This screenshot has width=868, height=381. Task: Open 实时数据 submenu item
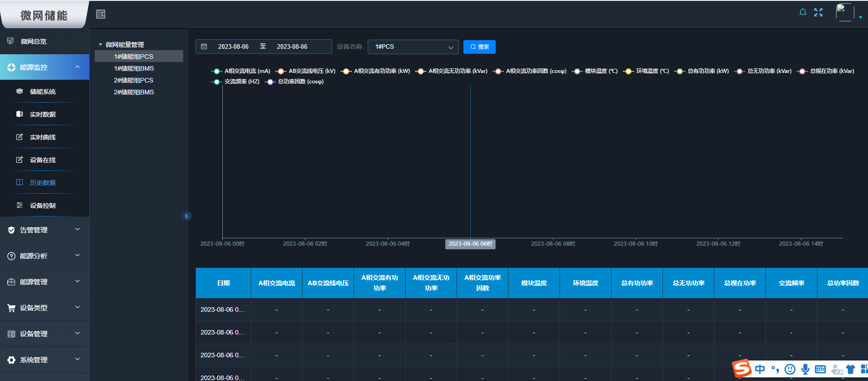(45, 114)
